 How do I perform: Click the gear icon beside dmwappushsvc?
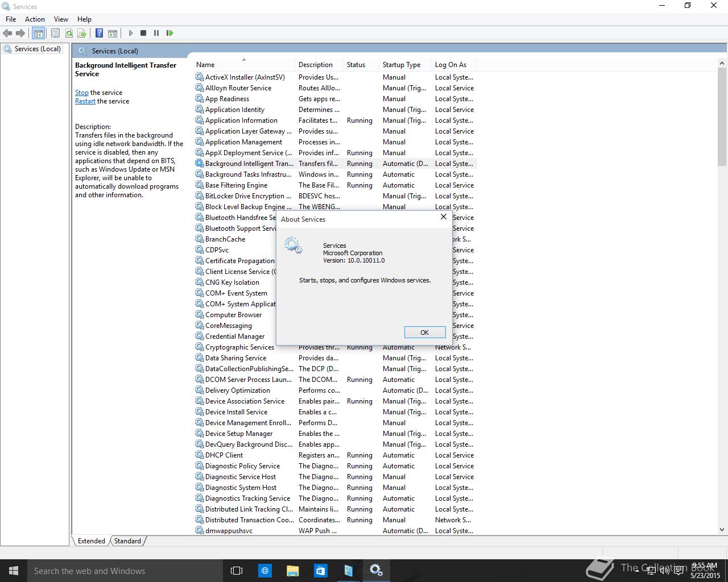tap(199, 530)
